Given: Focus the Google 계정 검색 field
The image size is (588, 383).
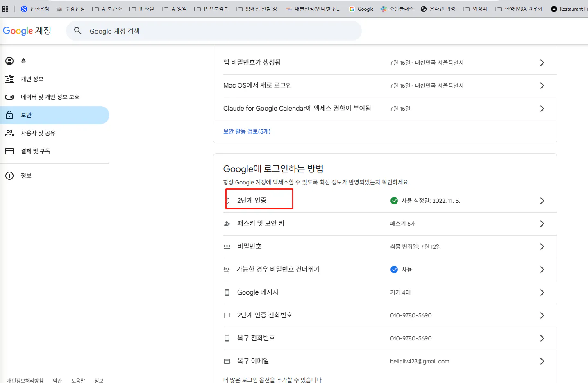Looking at the screenshot, I should [x=214, y=31].
